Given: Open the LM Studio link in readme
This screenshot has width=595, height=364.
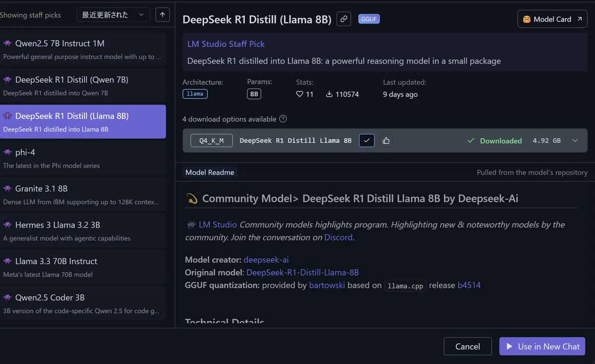Looking at the screenshot, I should [x=218, y=225].
